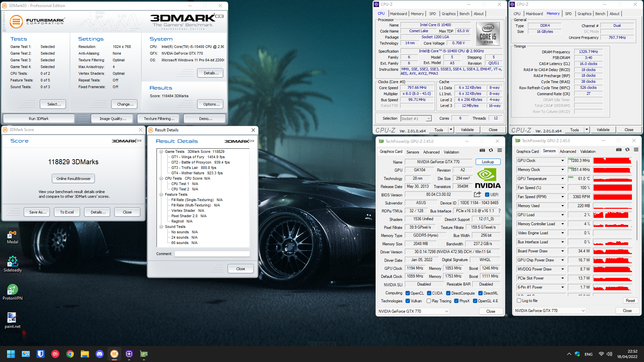Switch to Advanced tab in GPU-Z Graphics Card window
This screenshot has width=644, height=362.
pyautogui.click(x=431, y=152)
